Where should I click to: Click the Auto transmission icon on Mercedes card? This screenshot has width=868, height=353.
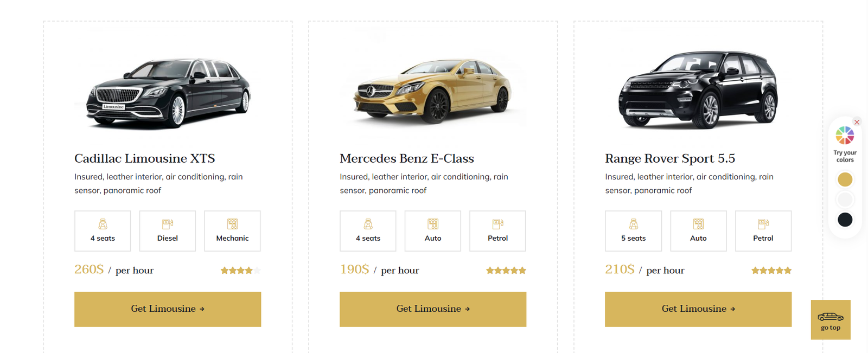(433, 224)
